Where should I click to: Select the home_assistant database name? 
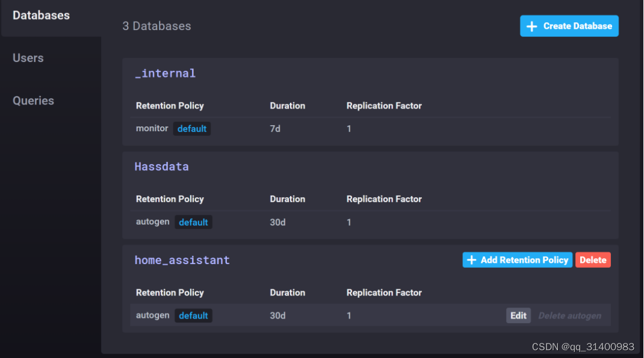coord(182,260)
